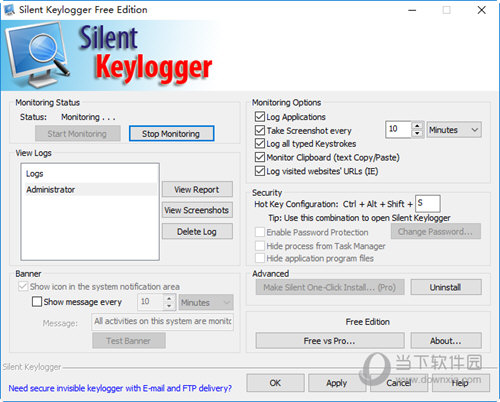
Task: Click banner interval down arrow
Action: pos(169,306)
